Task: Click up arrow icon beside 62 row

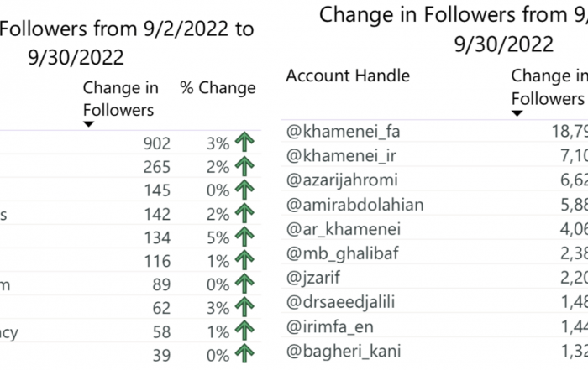Action: pos(245,307)
